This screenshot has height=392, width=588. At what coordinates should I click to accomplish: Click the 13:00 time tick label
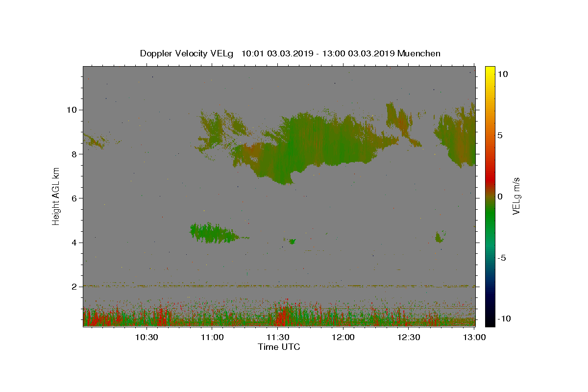click(474, 337)
